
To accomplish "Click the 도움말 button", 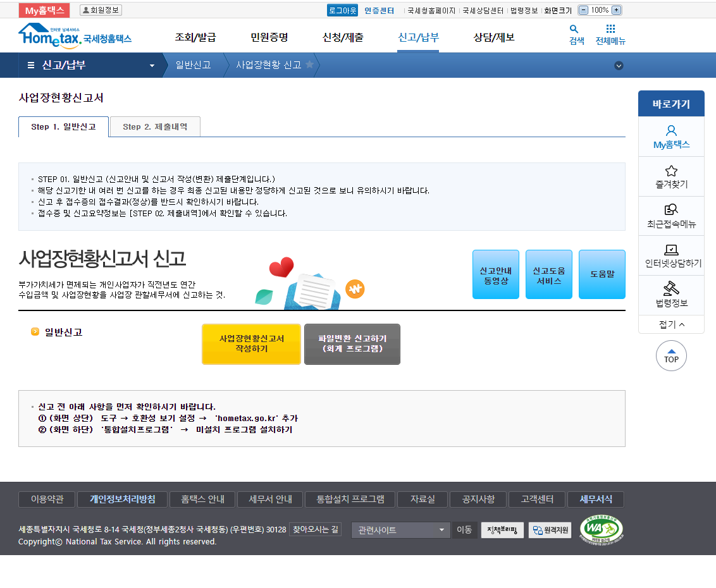I will click(602, 274).
